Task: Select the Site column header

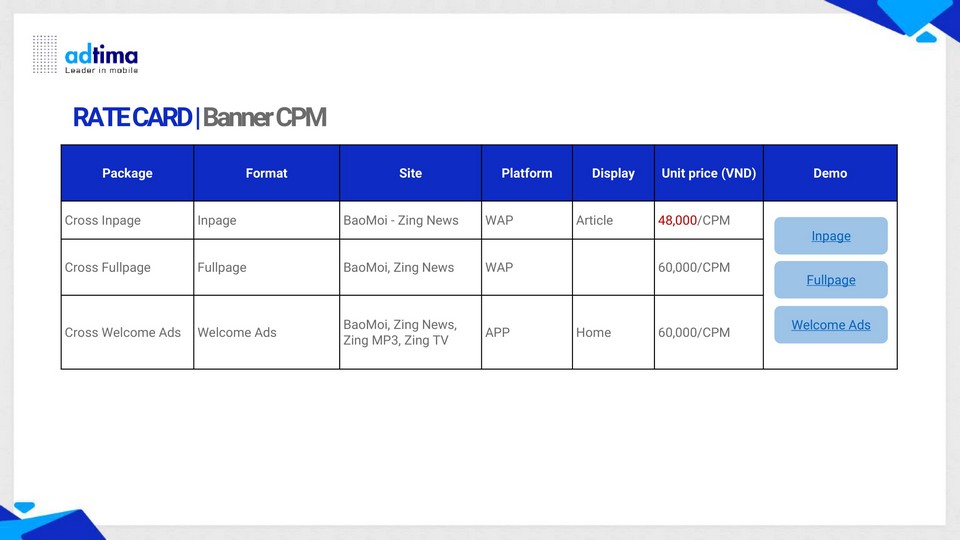Action: [410, 173]
